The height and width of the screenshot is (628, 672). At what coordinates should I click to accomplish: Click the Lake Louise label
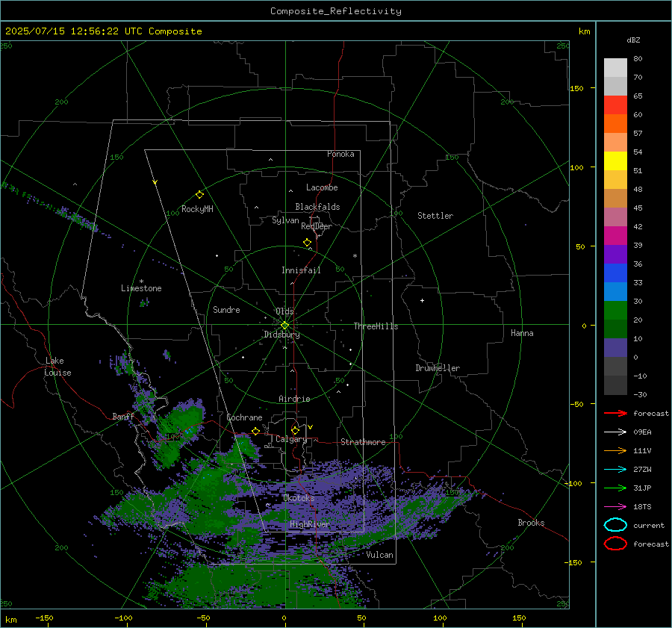57,367
